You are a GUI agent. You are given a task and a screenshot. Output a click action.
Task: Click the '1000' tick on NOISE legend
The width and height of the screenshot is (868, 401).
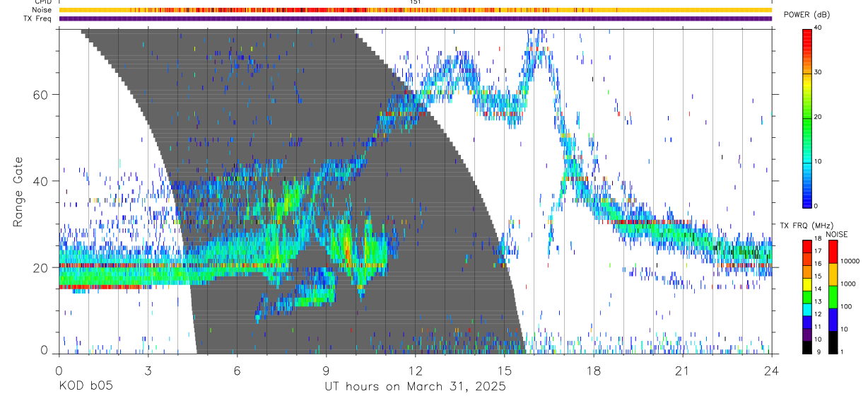point(848,284)
